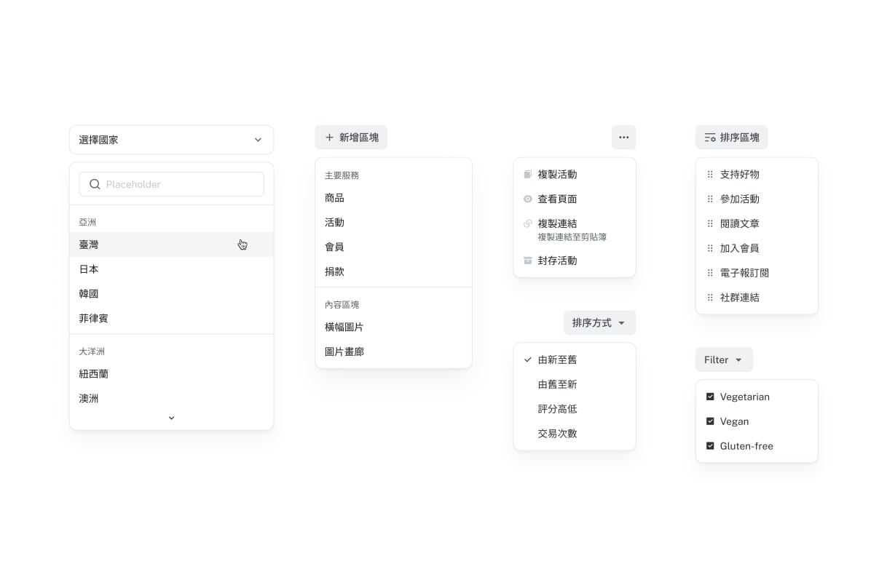The image size is (887, 588).
Task: Choose 橫幅圖片 in the add block menu
Action: (394, 327)
